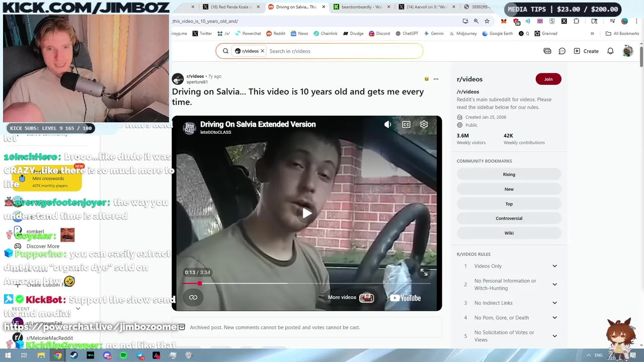Open Spotify from the taskbar
Screen dimensions: 644x362
tap(123, 355)
